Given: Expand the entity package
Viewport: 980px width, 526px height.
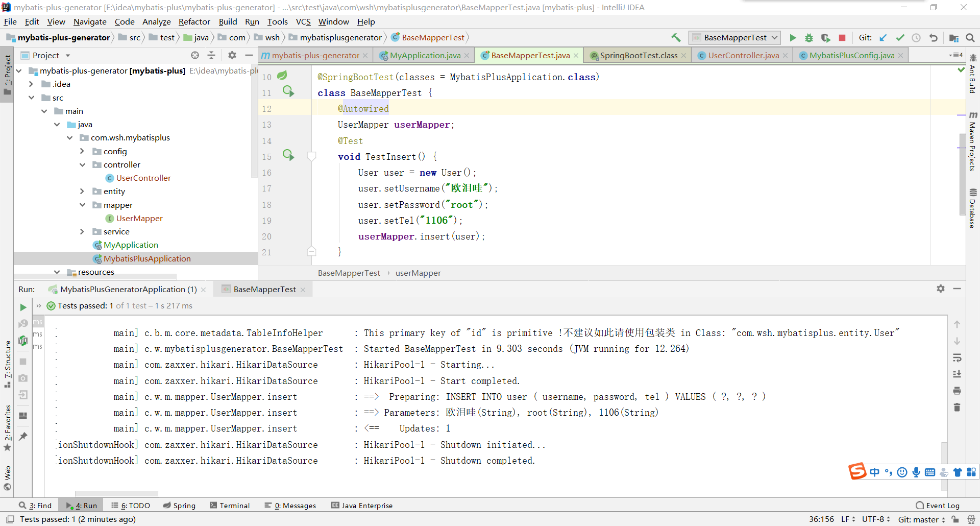Looking at the screenshot, I should click(82, 191).
